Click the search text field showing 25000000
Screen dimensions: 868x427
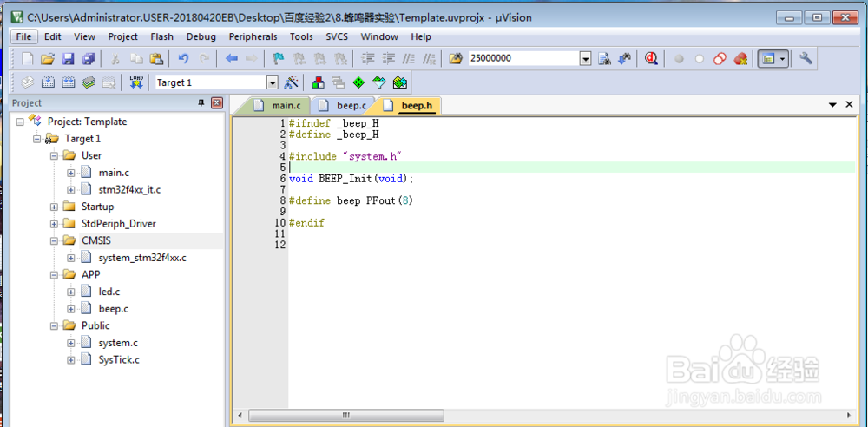(523, 59)
